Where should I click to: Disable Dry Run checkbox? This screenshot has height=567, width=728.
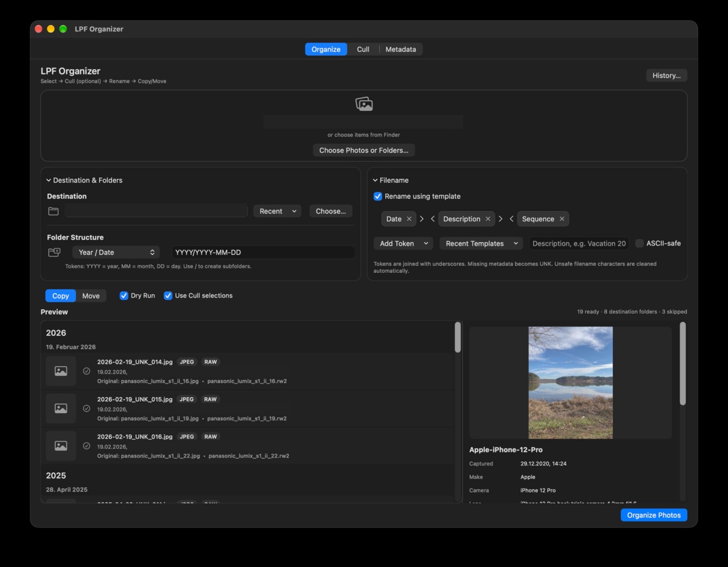pyautogui.click(x=124, y=296)
